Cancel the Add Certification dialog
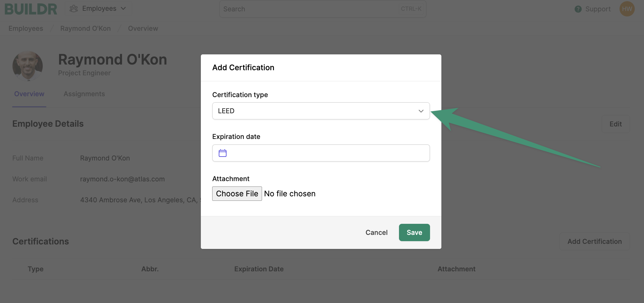The image size is (644, 303). coord(376,232)
